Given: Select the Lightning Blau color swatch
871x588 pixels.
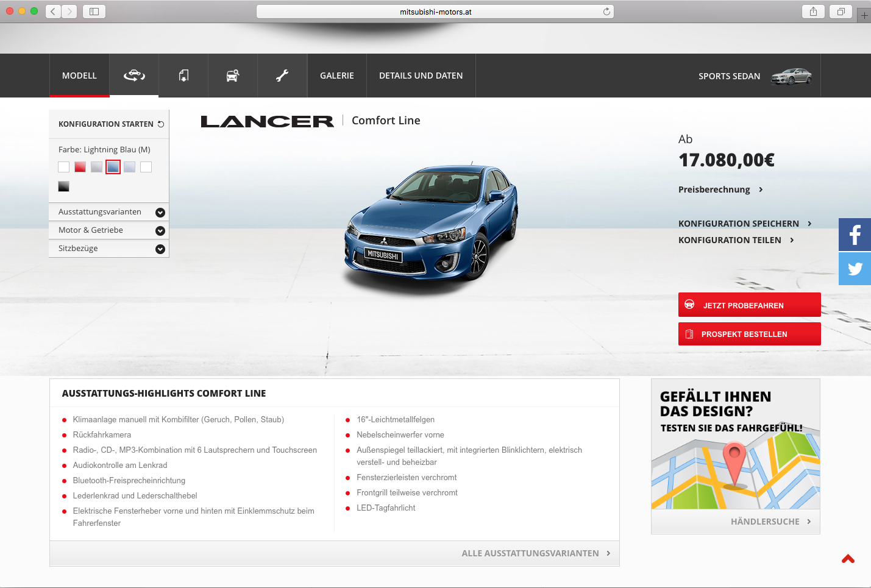Looking at the screenshot, I should (x=113, y=167).
